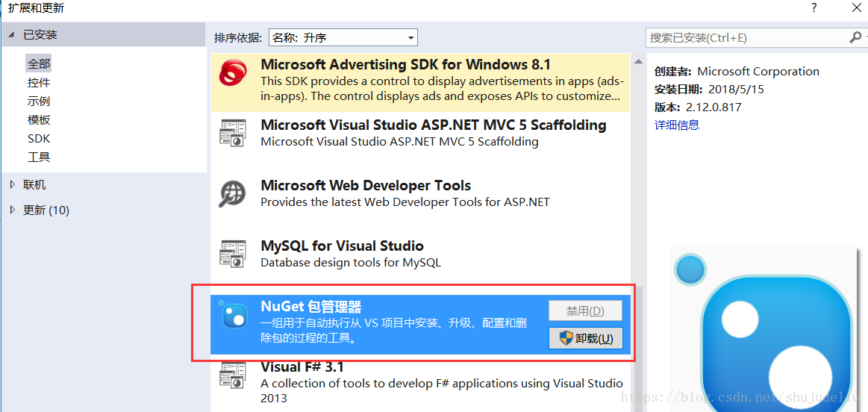Screen dimensions: 868x412
Task: Select Microsoft Visual Studio ASP.NET MVC 5 Scaffolding title
Action: tap(434, 125)
